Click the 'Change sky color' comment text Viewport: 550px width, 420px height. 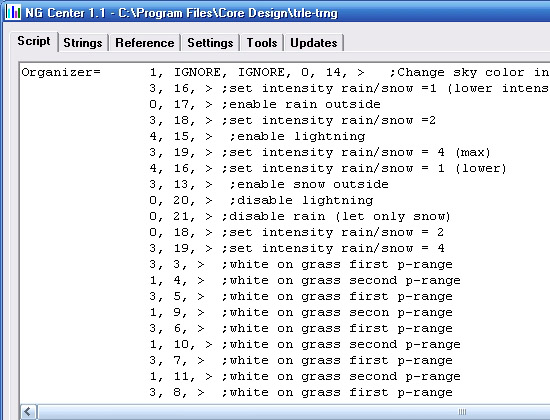point(470,72)
